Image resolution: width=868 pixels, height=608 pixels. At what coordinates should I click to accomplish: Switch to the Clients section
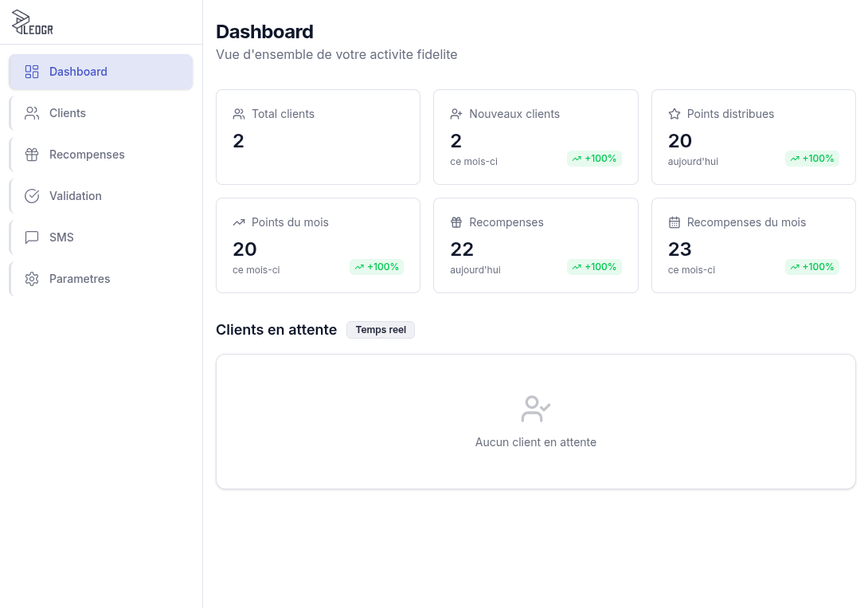68,113
